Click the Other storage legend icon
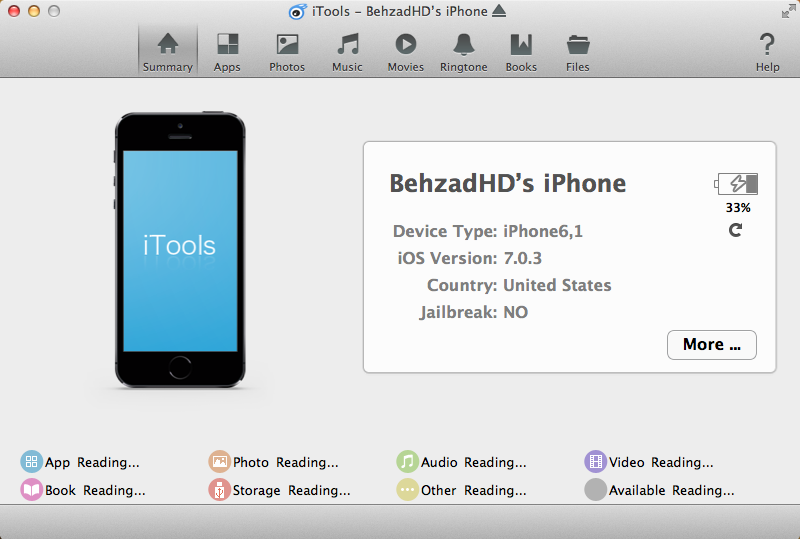 (407, 490)
